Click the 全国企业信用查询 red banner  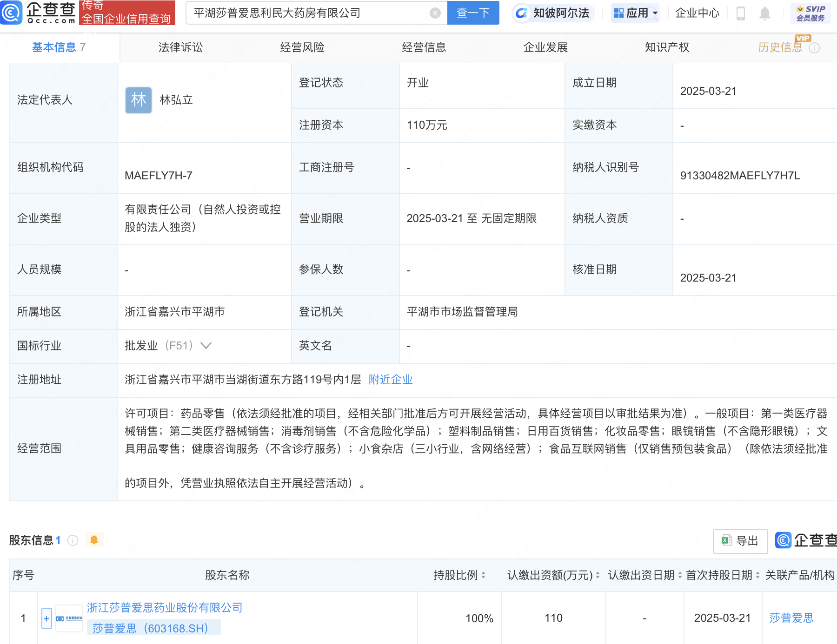[127, 13]
